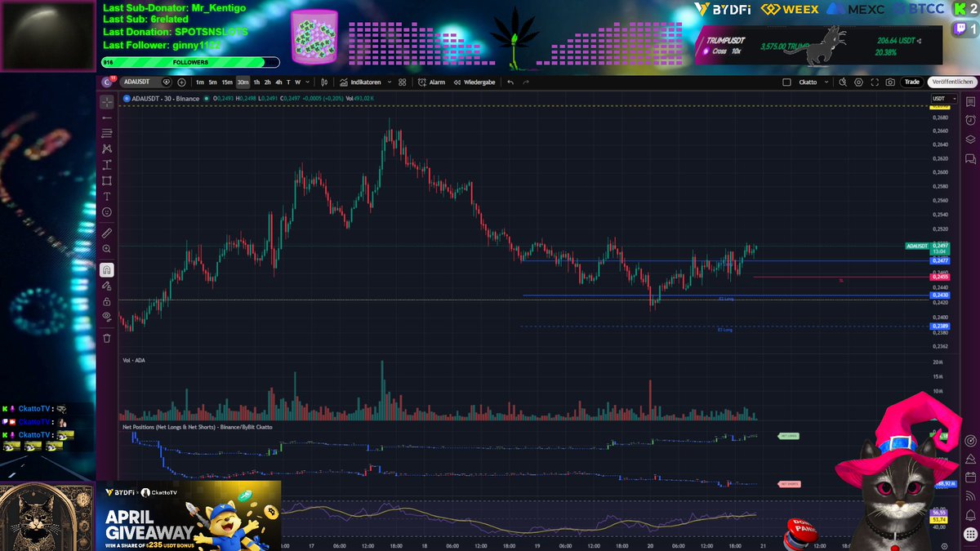Open the Indikatoren menu

pos(361,82)
